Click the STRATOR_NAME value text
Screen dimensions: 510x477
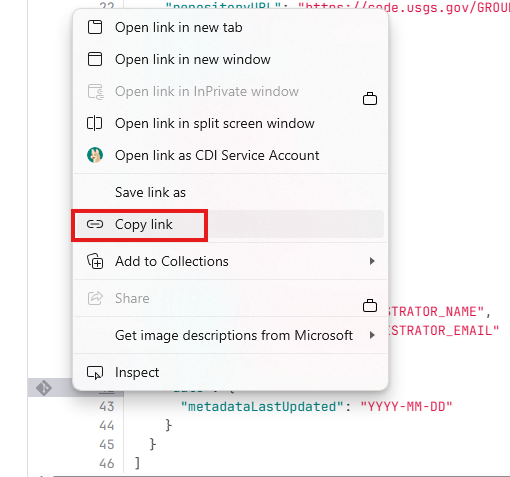pyautogui.click(x=435, y=312)
